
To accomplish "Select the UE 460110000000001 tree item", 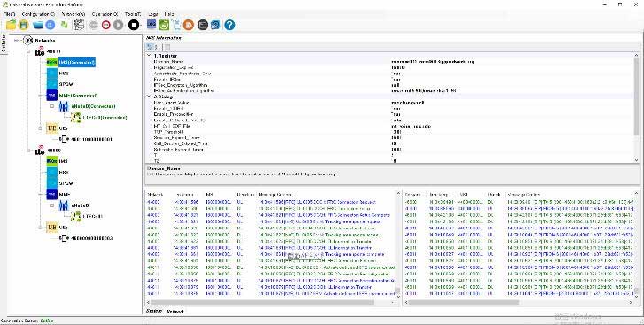I will [91, 139].
